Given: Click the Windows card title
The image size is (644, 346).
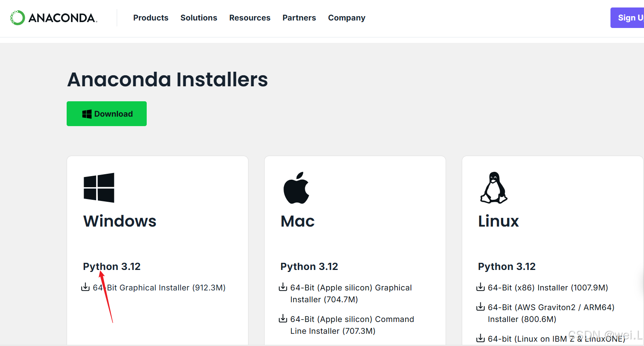Looking at the screenshot, I should click(120, 221).
